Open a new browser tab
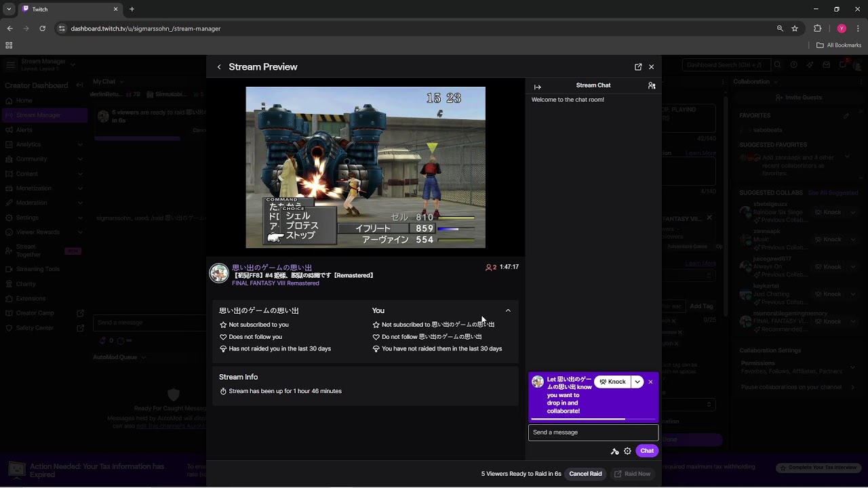Image resolution: width=868 pixels, height=488 pixels. point(132,9)
